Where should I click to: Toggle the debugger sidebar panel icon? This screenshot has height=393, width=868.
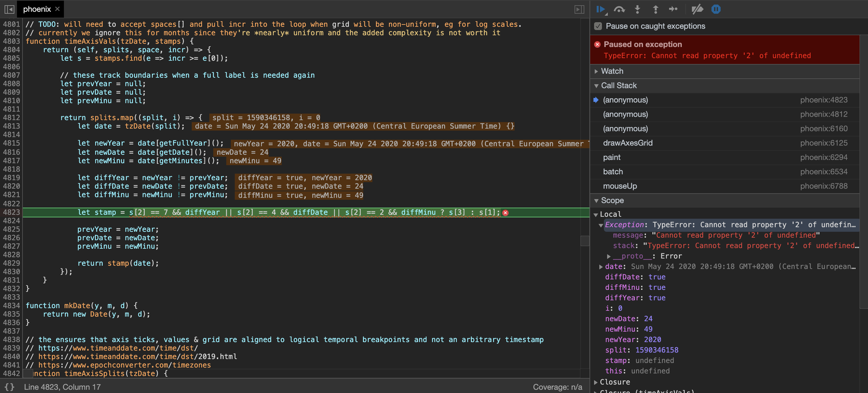[579, 9]
